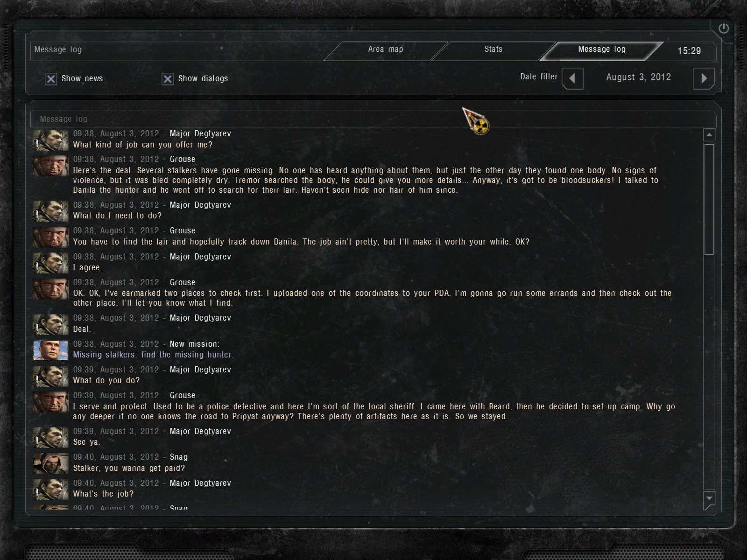Click the August 3, 2012 date field
The image size is (747, 560).
coord(638,77)
